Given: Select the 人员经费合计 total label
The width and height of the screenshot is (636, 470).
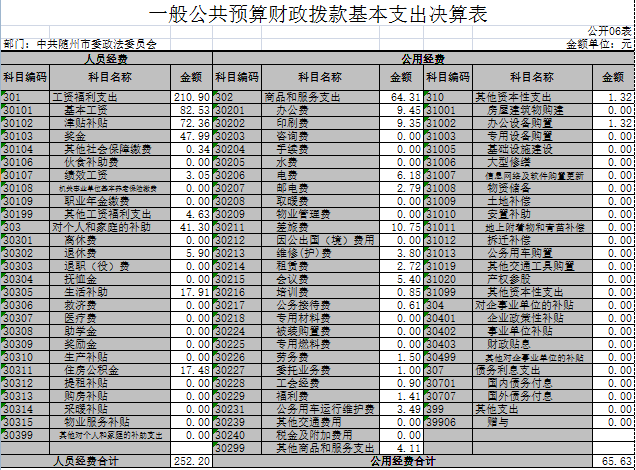Looking at the screenshot, I should click(86, 461).
